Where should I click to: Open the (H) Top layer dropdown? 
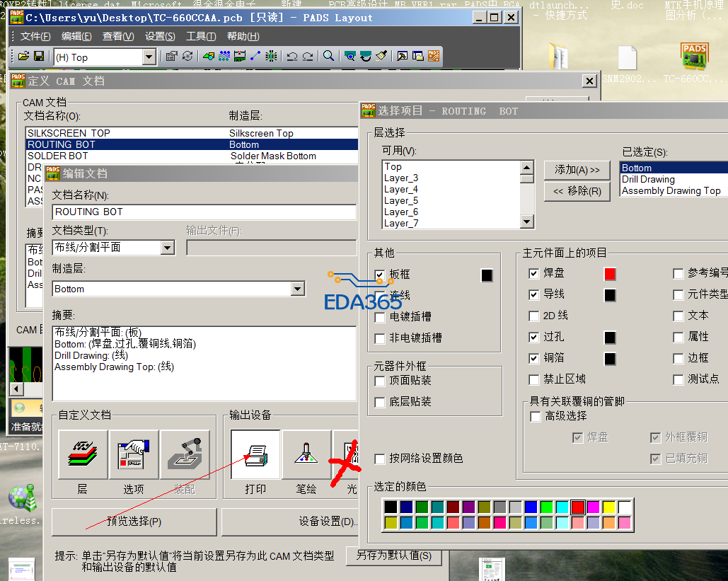(149, 57)
